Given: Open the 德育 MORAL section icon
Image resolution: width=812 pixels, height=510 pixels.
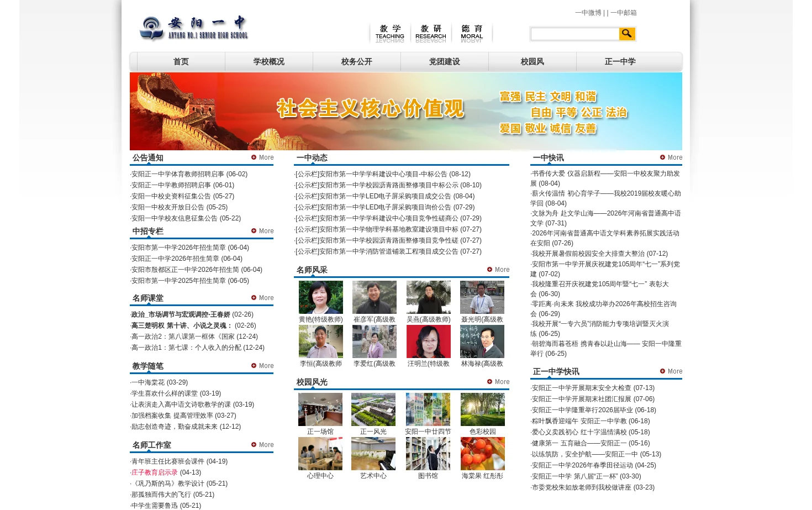Looking at the screenshot, I should [472, 33].
